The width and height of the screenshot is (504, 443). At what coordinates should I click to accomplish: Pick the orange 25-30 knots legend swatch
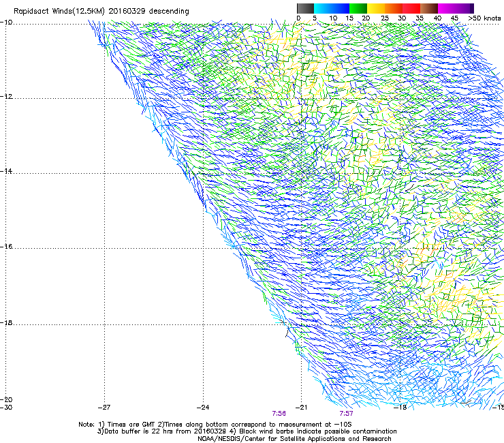click(x=394, y=8)
